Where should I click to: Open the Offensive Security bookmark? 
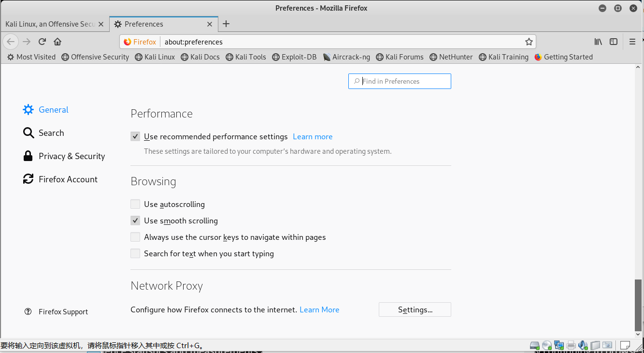pos(95,57)
